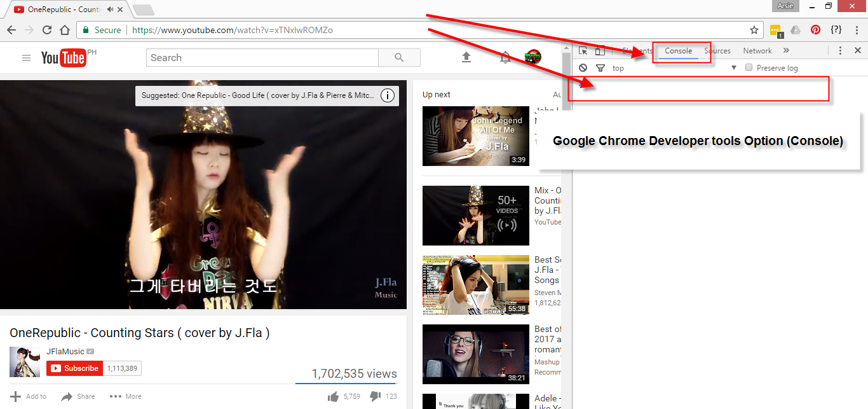Viewport: 868px width, 409px height.
Task: Bookmark this page with the star icon
Action: tap(754, 30)
